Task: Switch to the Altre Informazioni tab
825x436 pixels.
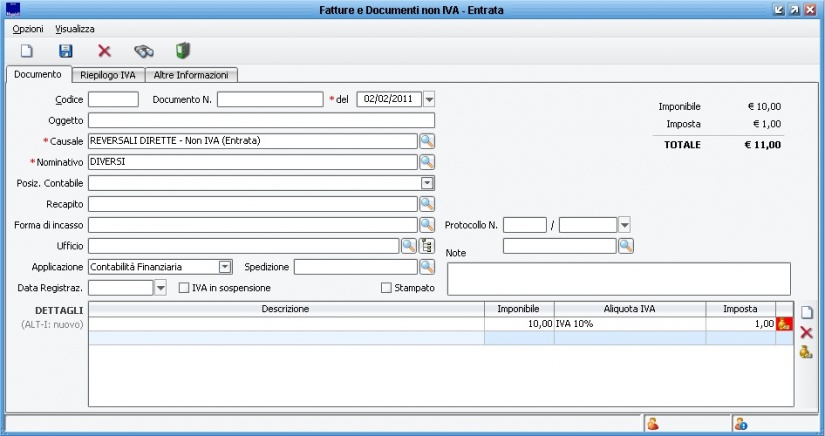Action: 191,75
